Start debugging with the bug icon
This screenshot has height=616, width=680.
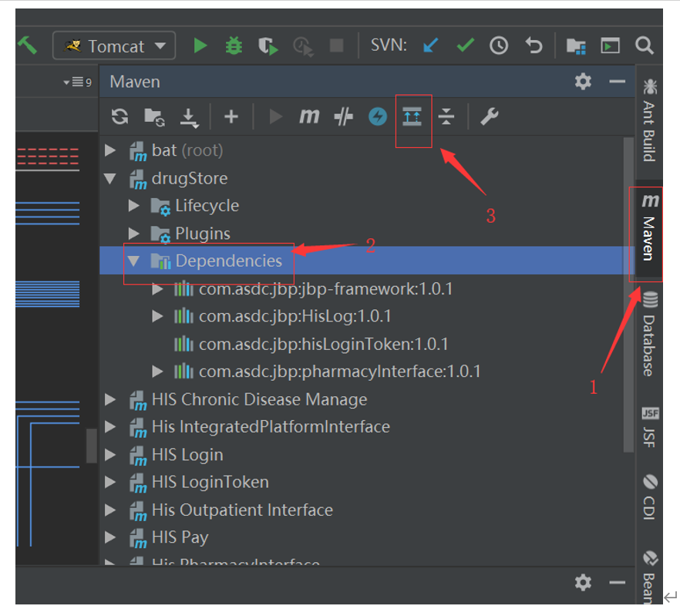click(x=234, y=45)
